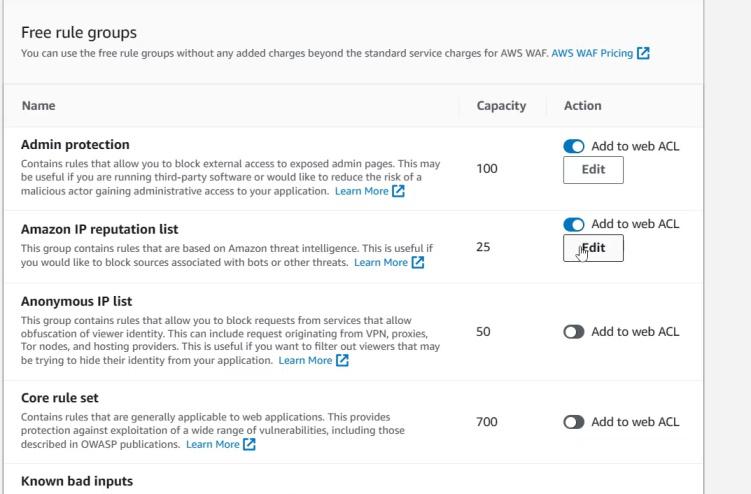This screenshot has height=494, width=751.
Task: Click external link icon for IP reputation Learn More
Action: [x=418, y=263]
